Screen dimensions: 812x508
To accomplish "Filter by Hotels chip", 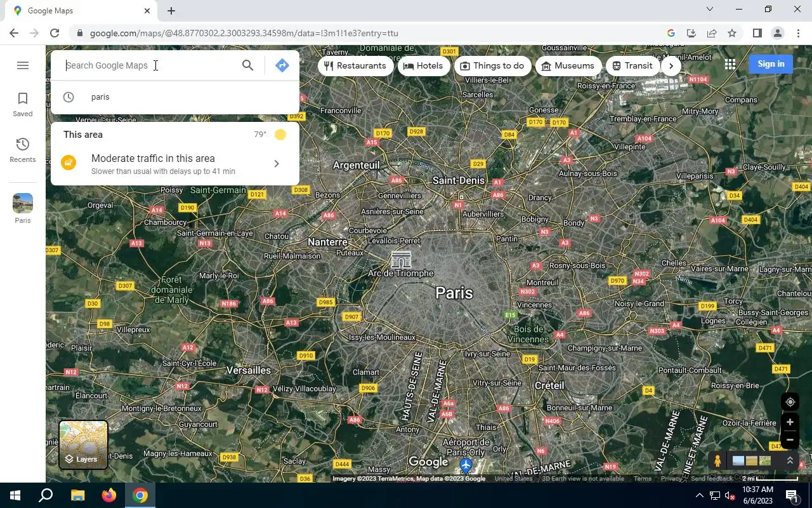I will 423,65.
